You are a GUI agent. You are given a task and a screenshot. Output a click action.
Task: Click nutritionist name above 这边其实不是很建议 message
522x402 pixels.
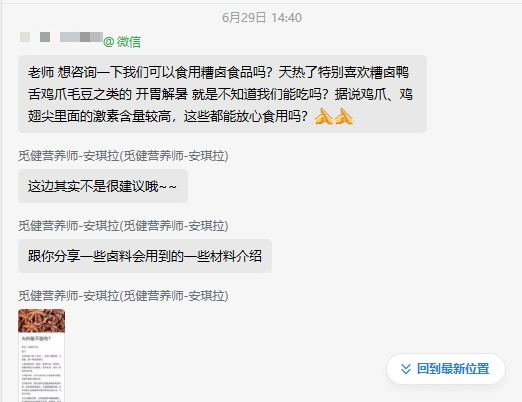tap(123, 156)
